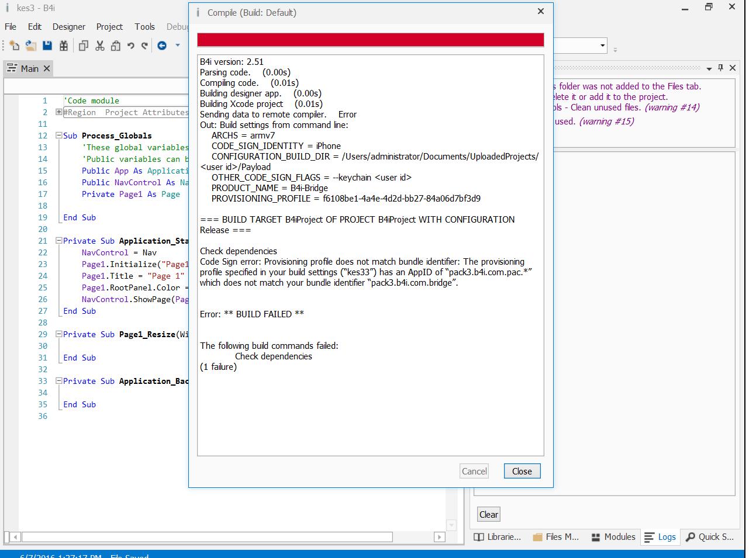Image resolution: width=756 pixels, height=558 pixels.
Task: Click the "B4i version: 2.51" line
Action: coord(232,62)
